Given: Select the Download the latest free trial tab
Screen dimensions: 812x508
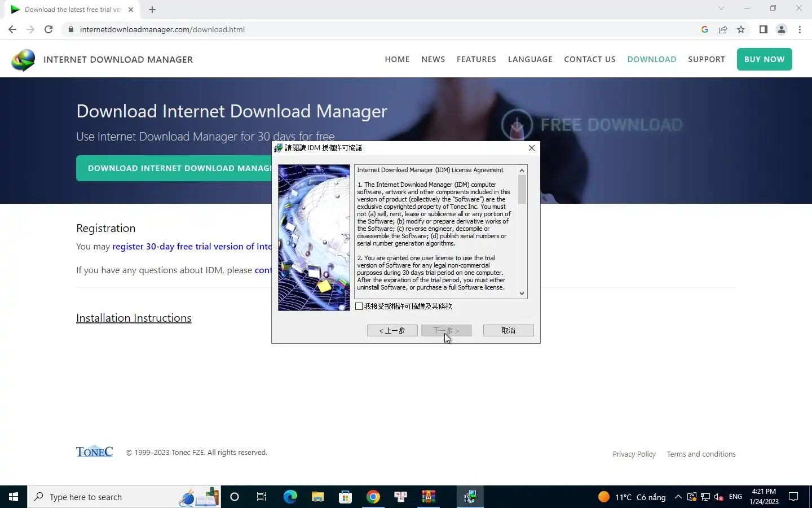Looking at the screenshot, I should [72, 10].
